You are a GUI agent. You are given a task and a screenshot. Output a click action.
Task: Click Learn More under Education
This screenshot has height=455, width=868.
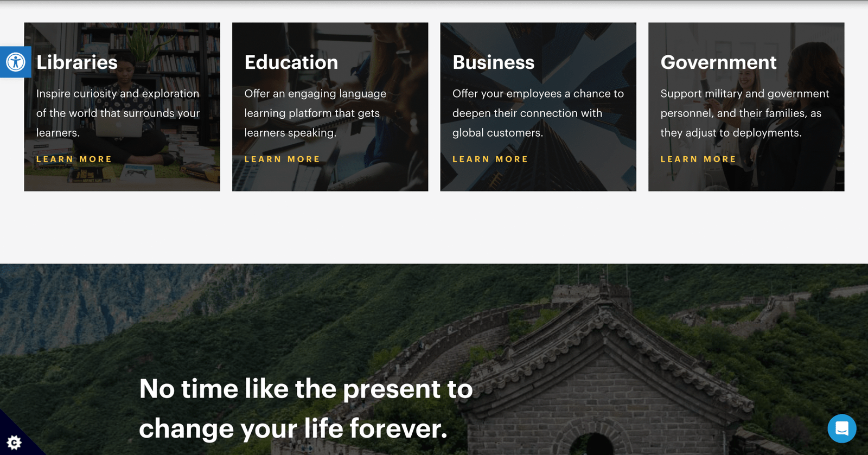click(x=282, y=159)
